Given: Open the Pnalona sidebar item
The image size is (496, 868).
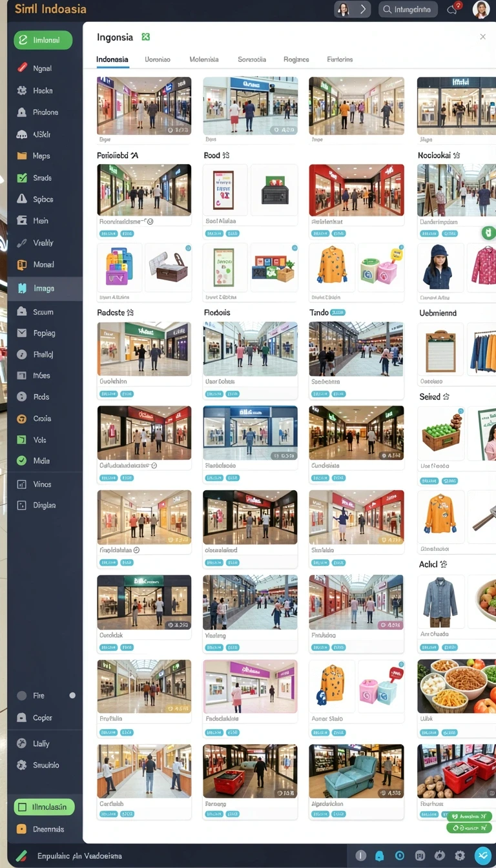Looking at the screenshot, I should (44, 112).
